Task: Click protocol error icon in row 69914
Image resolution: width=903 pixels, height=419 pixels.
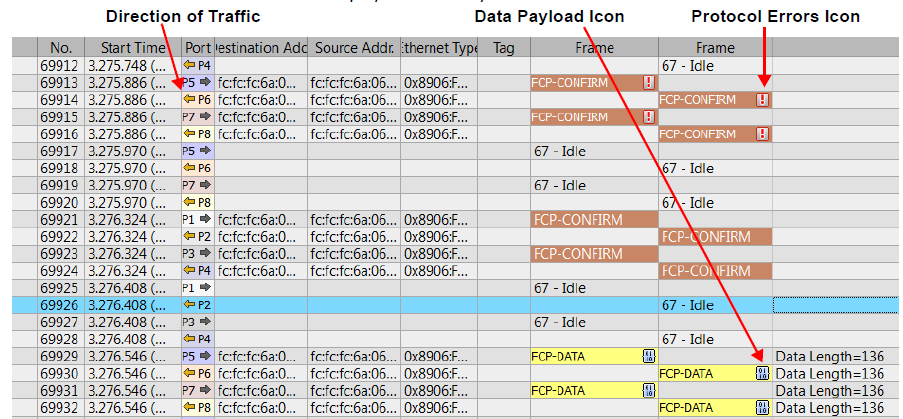Action: (763, 100)
